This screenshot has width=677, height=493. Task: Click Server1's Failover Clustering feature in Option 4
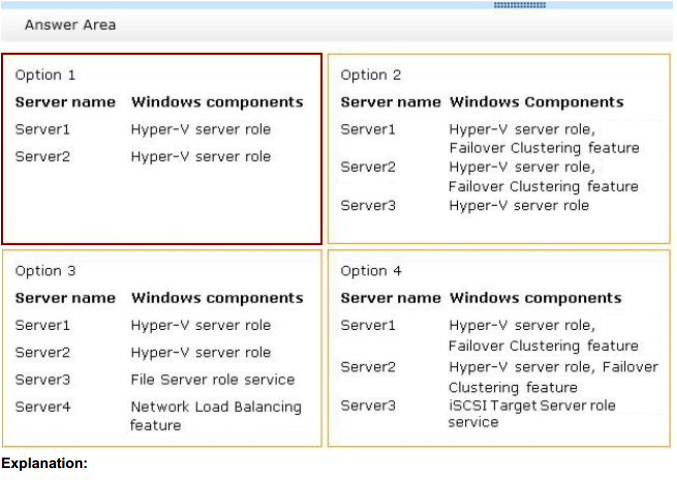click(544, 346)
